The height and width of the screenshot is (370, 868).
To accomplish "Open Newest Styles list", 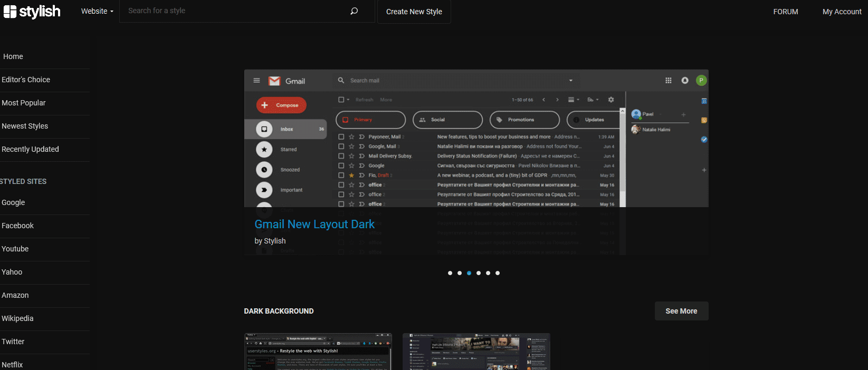I will pos(25,126).
